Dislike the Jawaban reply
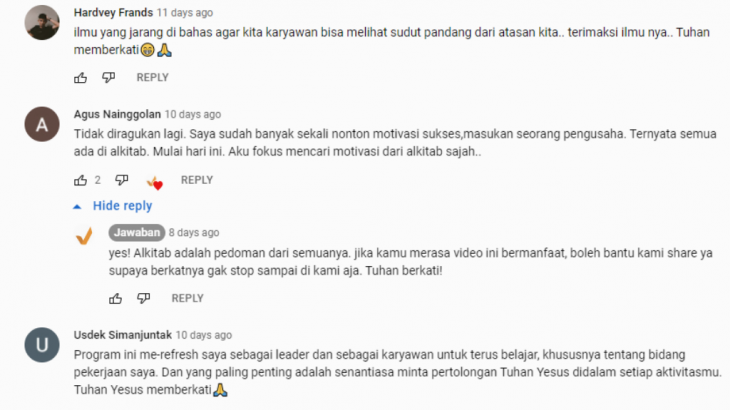 pyautogui.click(x=143, y=298)
